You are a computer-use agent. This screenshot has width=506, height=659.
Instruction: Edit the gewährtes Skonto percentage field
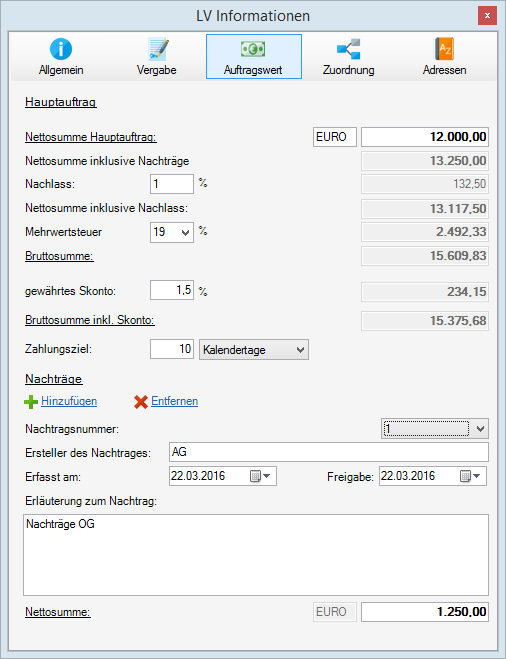click(172, 290)
